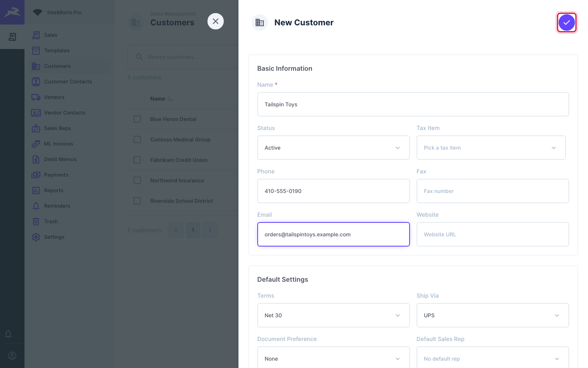Sort by the Name column header
This screenshot has width=588, height=368.
[161, 99]
